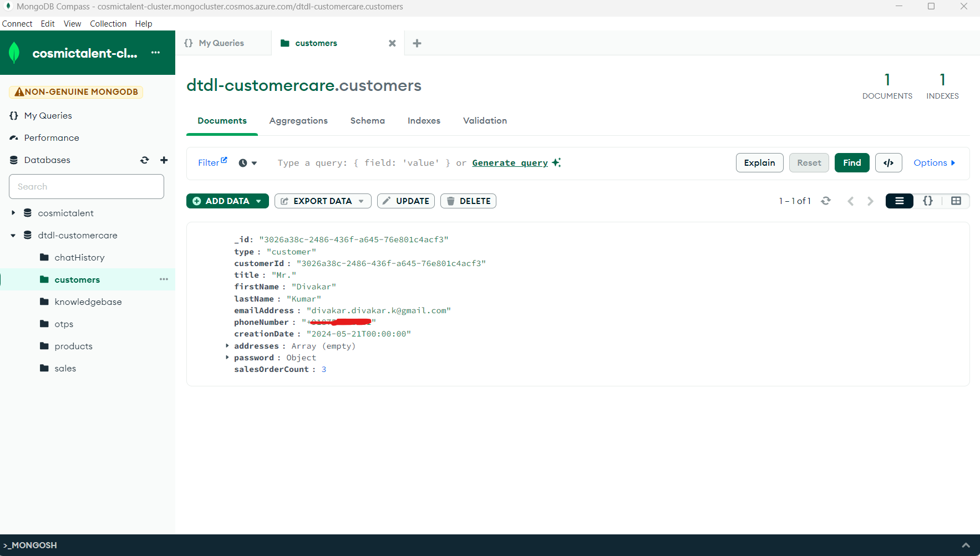Expand query Options
This screenshot has height=556, width=980.
tap(935, 163)
